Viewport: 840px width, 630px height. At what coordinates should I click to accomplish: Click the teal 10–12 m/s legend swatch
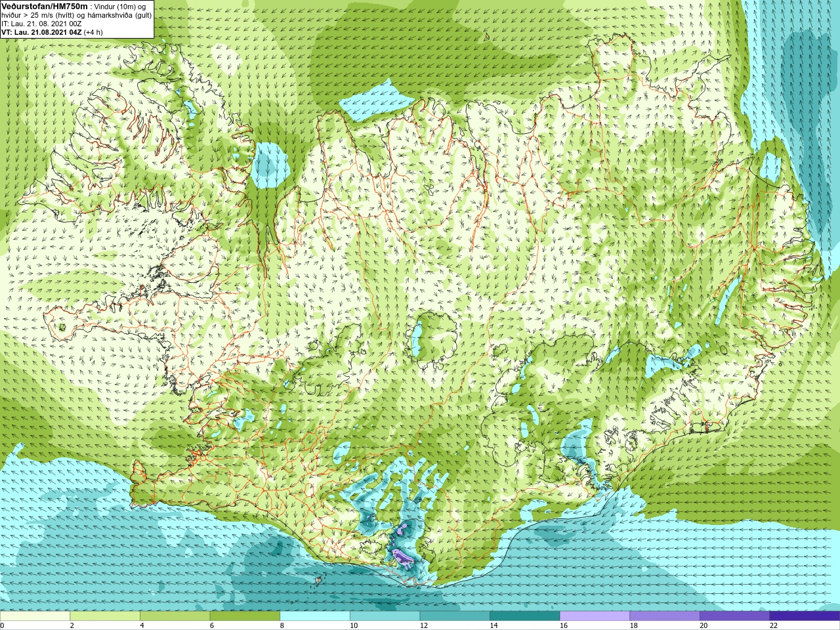[x=385, y=616]
